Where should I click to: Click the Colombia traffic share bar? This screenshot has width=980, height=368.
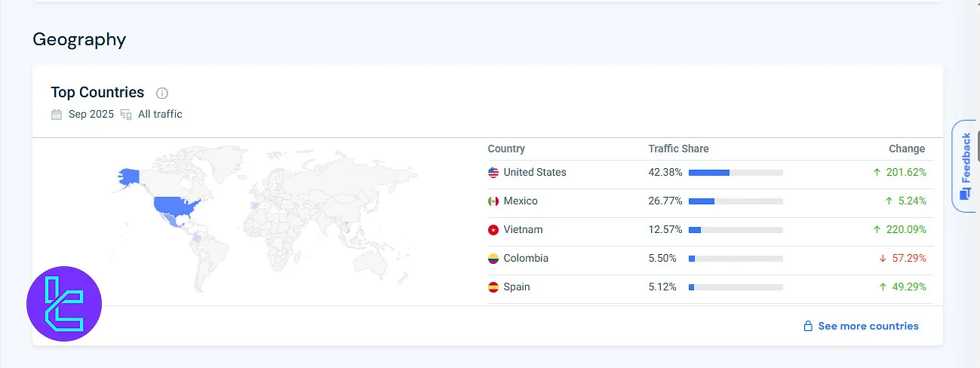[x=736, y=259]
